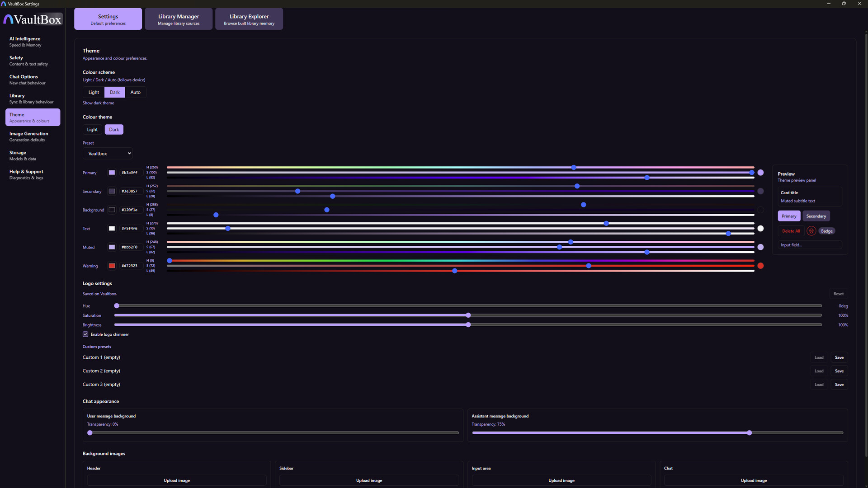Open the AI Intelligence settings section
This screenshot has width=868, height=488.
pyautogui.click(x=33, y=42)
